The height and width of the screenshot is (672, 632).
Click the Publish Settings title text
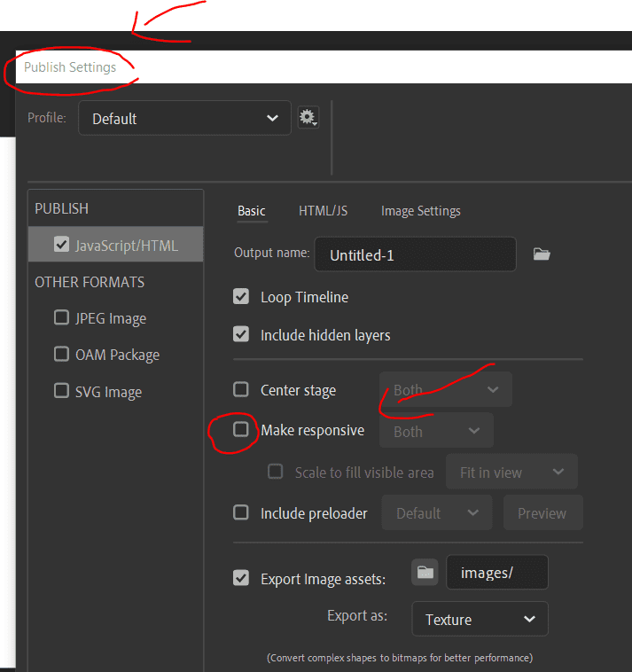click(70, 67)
